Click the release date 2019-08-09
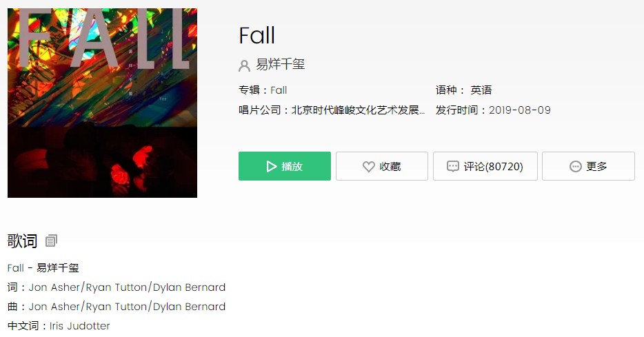 click(x=520, y=110)
